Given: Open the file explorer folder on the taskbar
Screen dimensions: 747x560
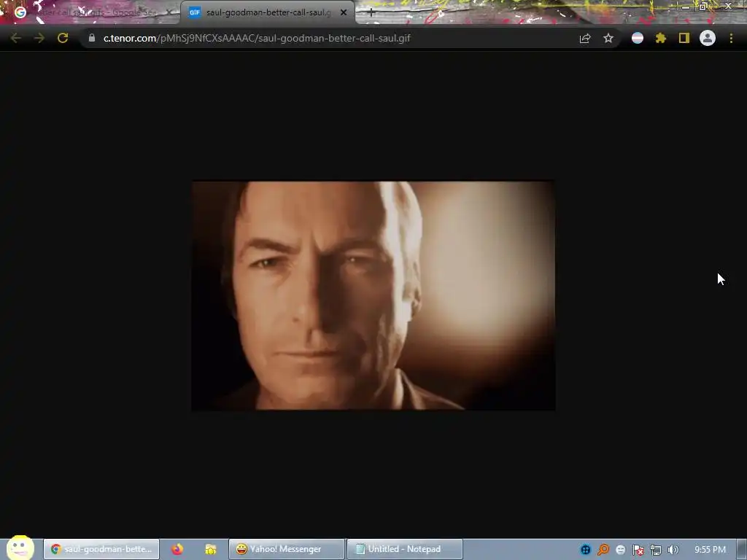Looking at the screenshot, I should (x=211, y=550).
